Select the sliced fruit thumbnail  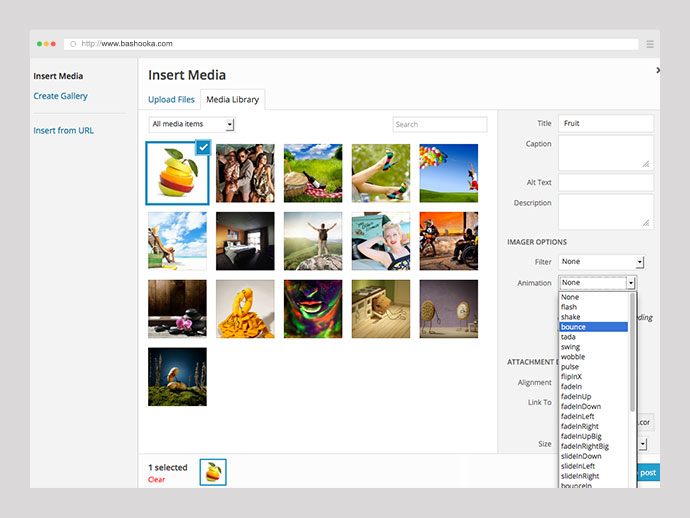click(177, 173)
